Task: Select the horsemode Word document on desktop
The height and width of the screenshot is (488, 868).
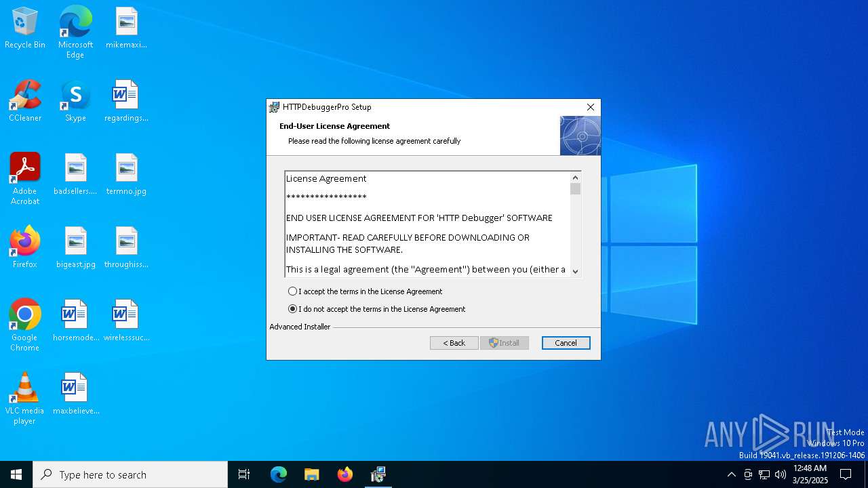Action: (75, 321)
